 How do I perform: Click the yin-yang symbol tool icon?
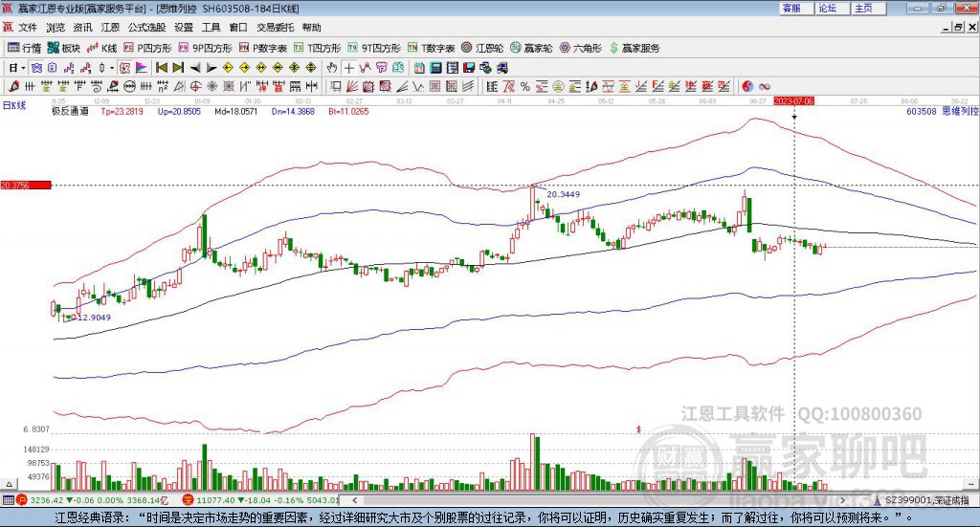pyautogui.click(x=747, y=86)
